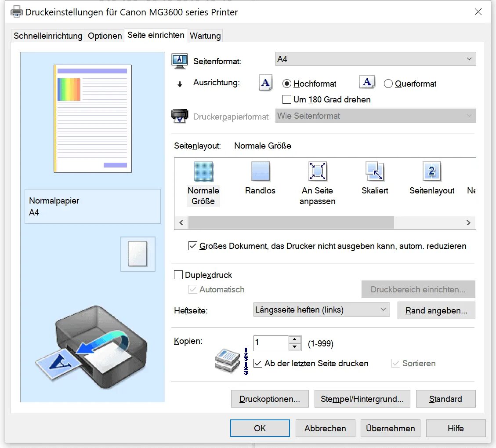Toggle Ab der letzten Seite drucken
Image resolution: width=496 pixels, height=448 pixels.
[x=258, y=363]
